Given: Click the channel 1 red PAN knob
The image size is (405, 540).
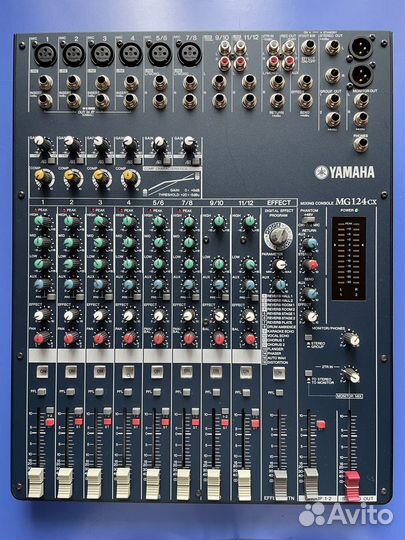Looking at the screenshot, I should tap(41, 339).
